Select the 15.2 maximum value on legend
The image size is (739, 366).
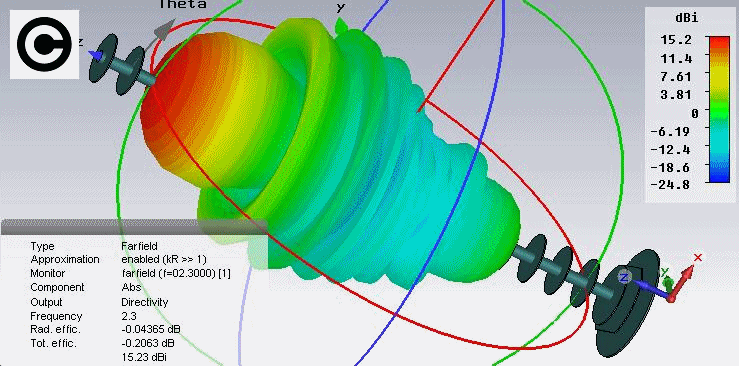[677, 40]
